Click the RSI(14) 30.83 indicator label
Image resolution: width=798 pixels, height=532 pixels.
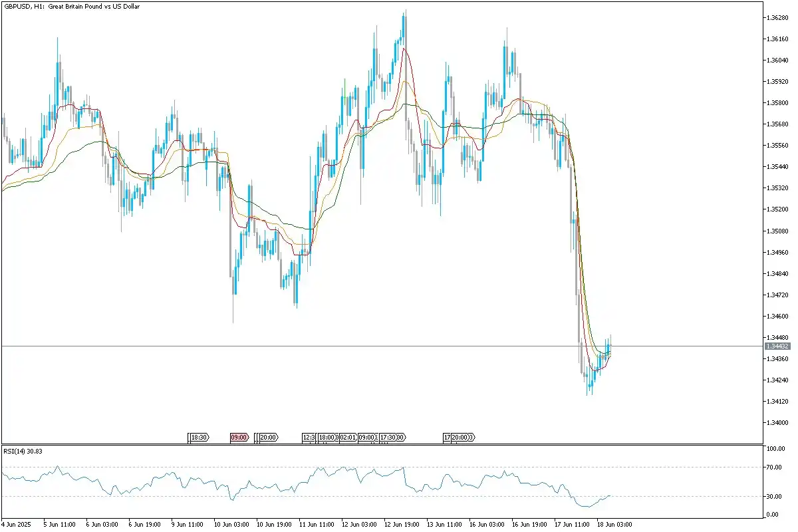(x=23, y=452)
